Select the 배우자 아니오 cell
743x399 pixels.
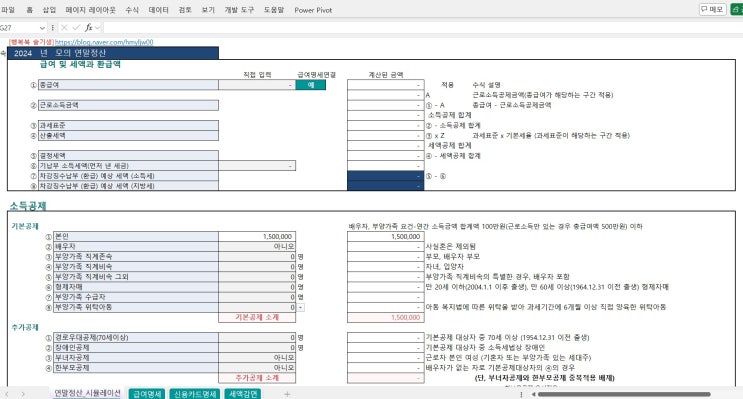pos(257,247)
